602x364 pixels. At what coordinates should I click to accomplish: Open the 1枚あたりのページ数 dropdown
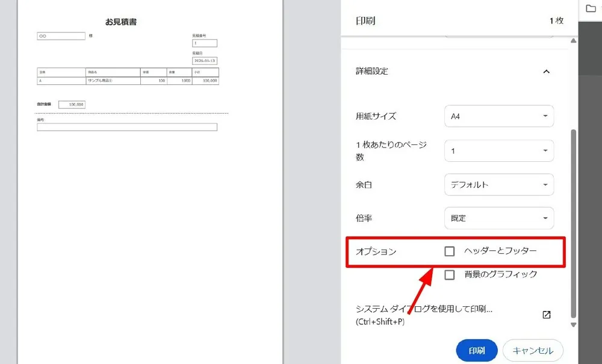point(498,151)
